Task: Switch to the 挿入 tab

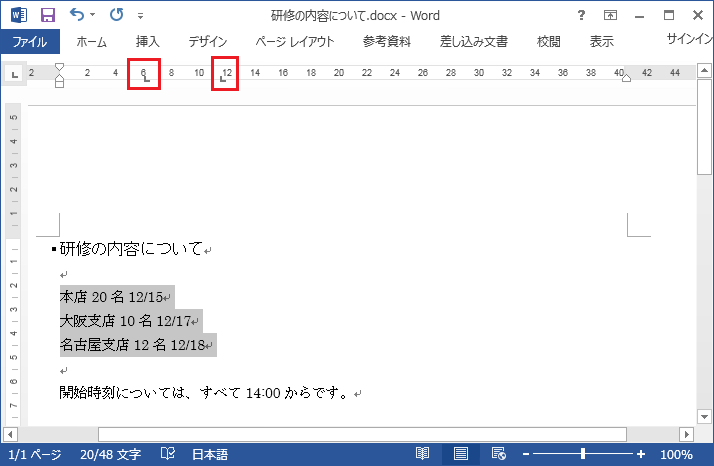Action: coord(148,41)
